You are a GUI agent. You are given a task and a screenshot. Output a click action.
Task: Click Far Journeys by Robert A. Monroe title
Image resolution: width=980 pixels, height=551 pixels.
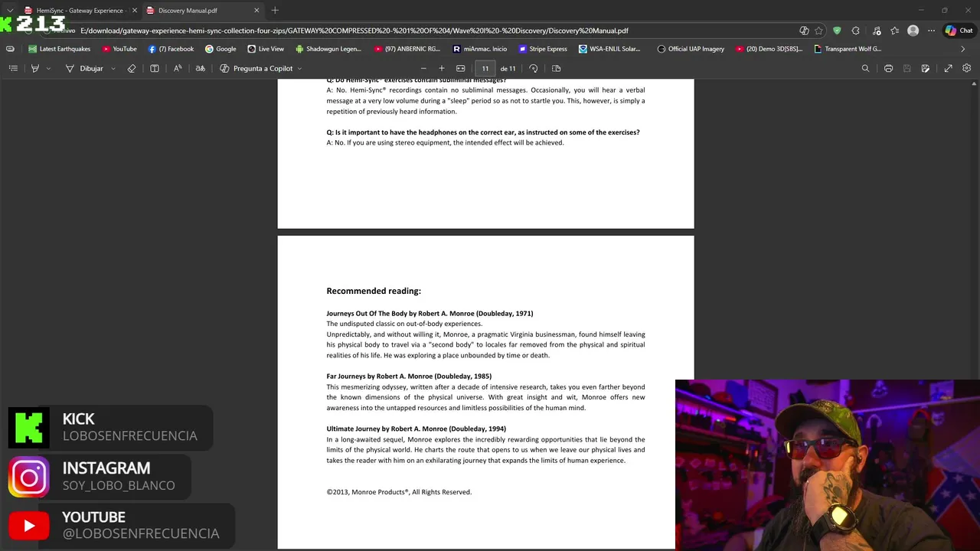(x=409, y=376)
